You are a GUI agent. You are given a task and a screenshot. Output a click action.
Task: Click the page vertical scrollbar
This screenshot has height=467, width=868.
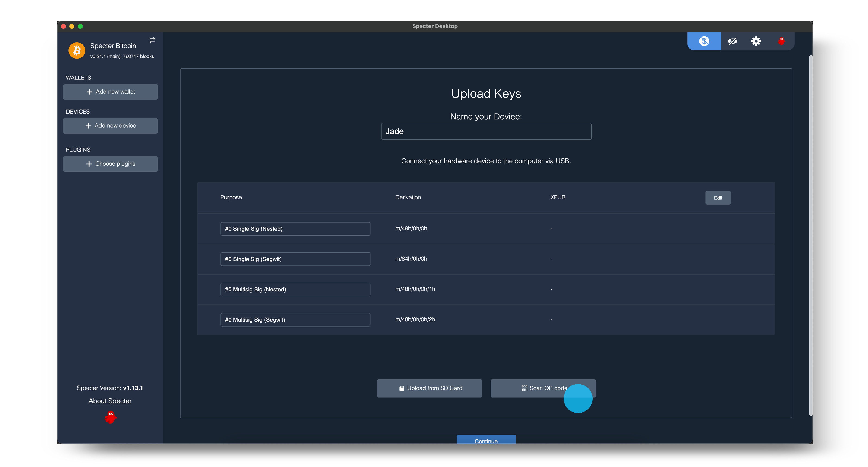click(x=810, y=235)
